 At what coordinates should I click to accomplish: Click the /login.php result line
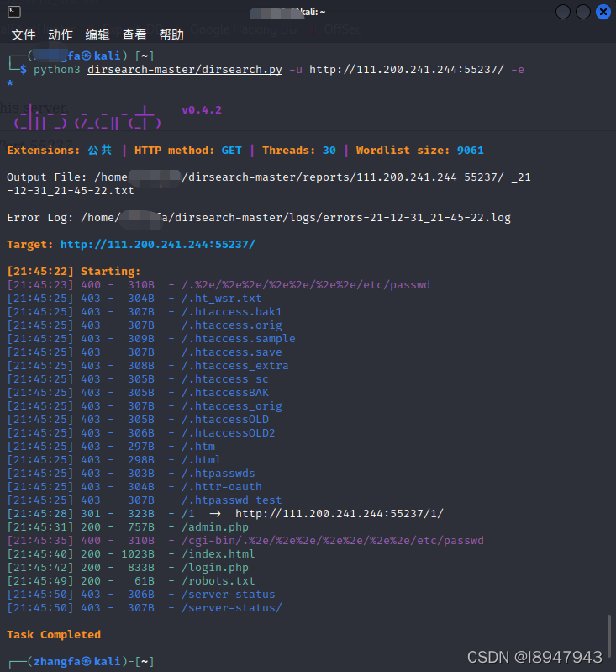pyautogui.click(x=128, y=568)
